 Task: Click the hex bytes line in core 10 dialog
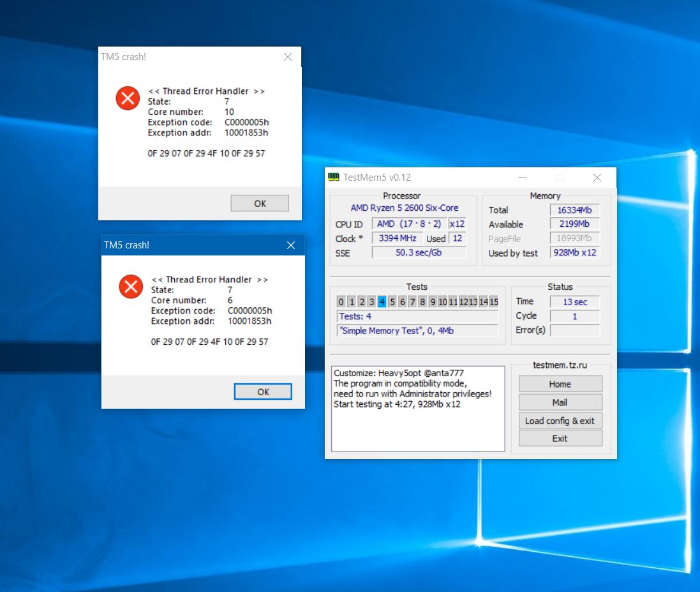[206, 153]
